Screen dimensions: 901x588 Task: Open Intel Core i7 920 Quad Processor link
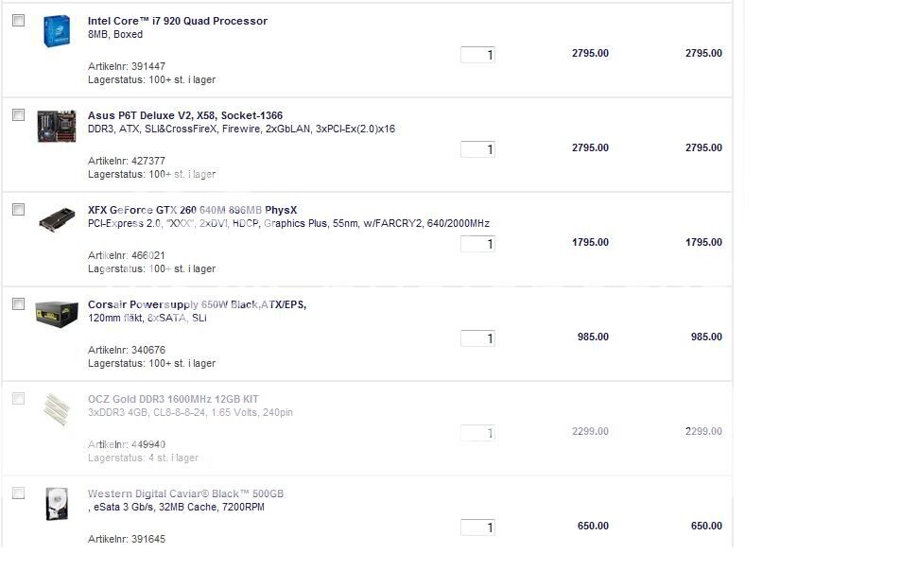(178, 21)
